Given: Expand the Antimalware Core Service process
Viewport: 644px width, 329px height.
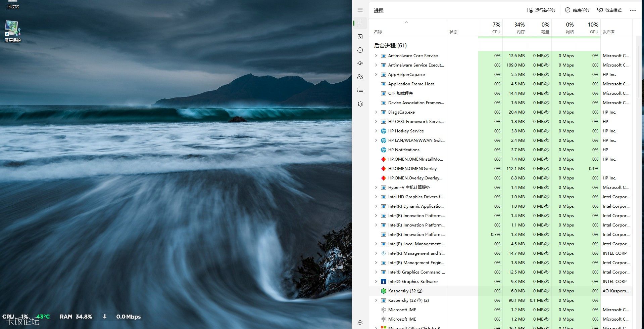Looking at the screenshot, I should click(x=376, y=56).
